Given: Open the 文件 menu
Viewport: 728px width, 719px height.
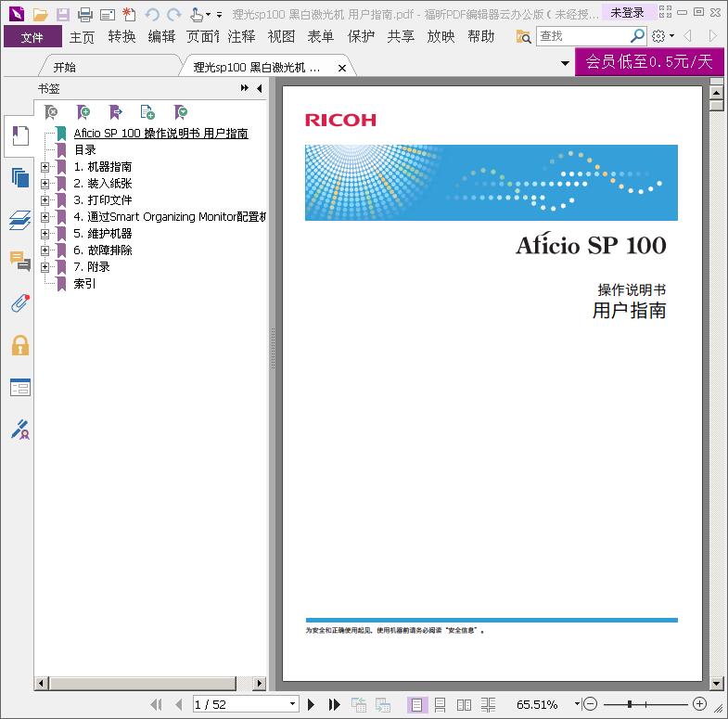Looking at the screenshot, I should pos(32,37).
